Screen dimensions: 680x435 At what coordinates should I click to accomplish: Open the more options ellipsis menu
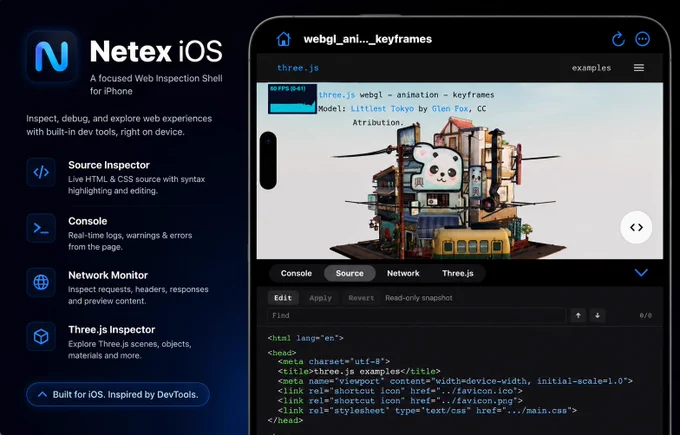[642, 39]
